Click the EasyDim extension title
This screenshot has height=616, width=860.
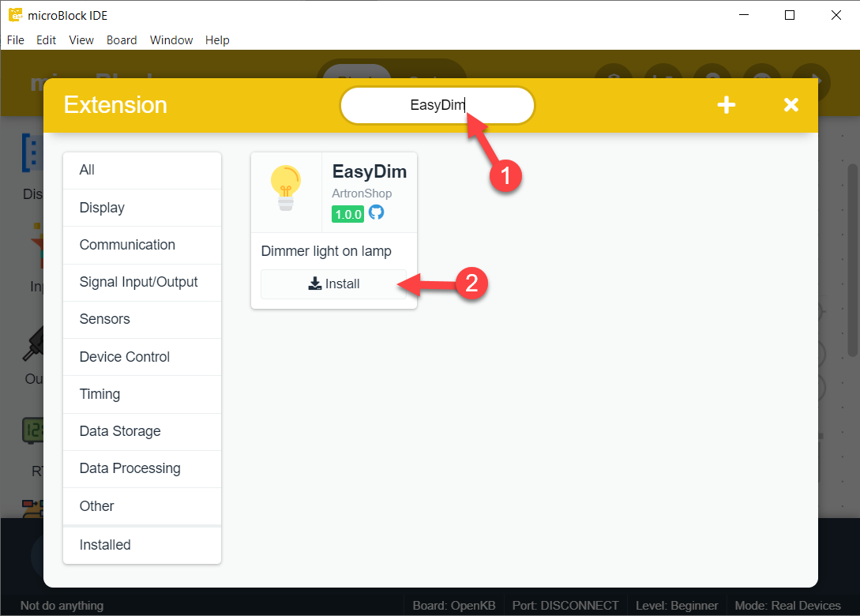369,171
